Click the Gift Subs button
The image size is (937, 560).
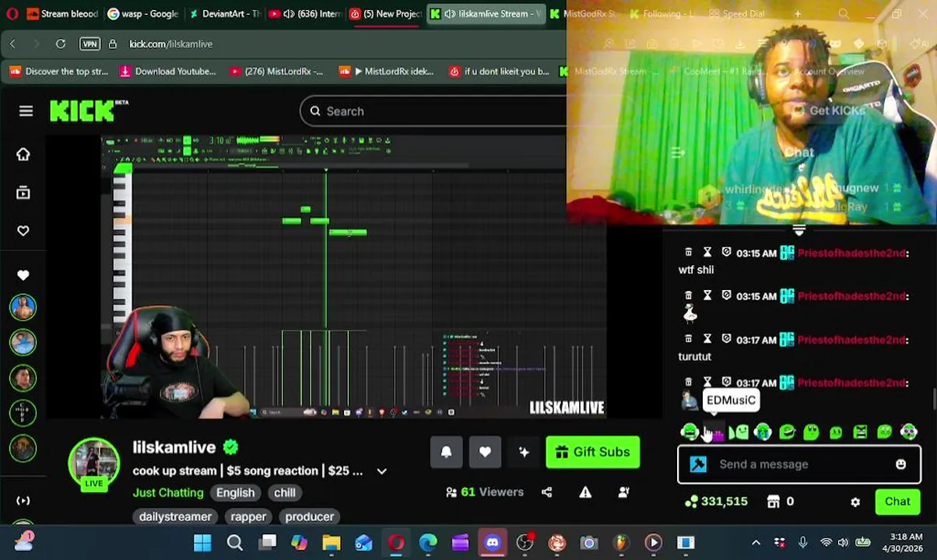pos(593,452)
